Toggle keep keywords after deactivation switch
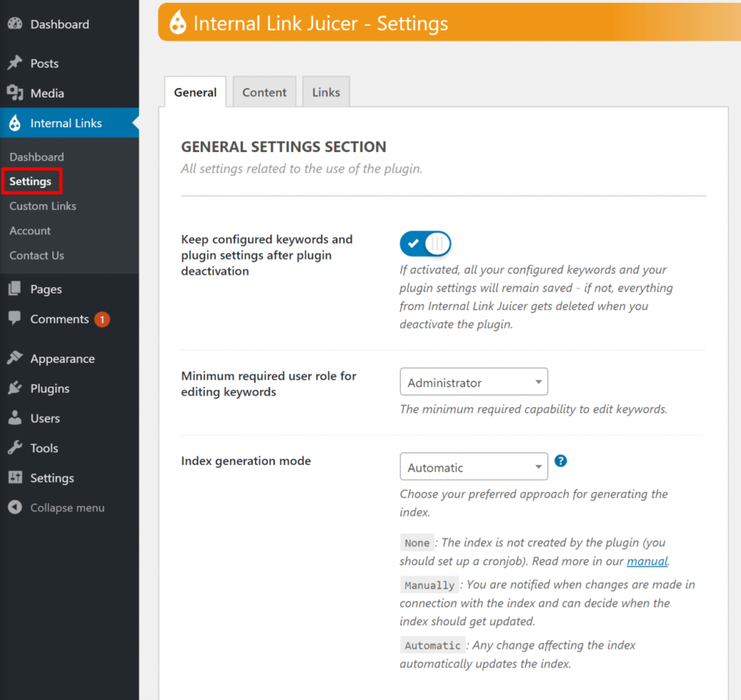741x700 pixels. coord(425,244)
